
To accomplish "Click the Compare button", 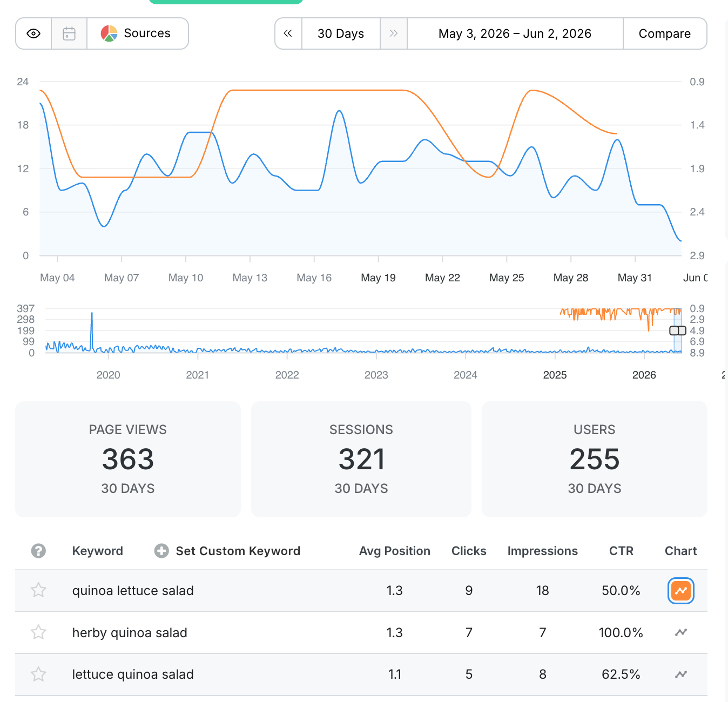I will point(665,33).
